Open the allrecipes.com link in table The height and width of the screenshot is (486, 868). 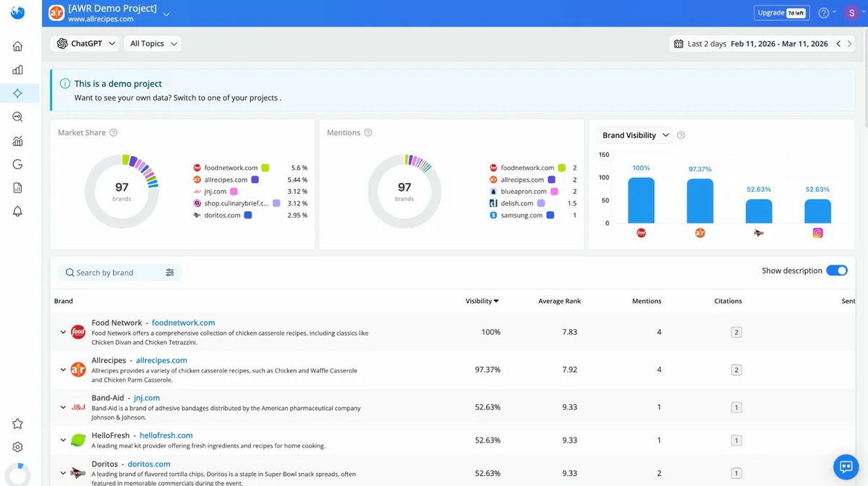161,360
